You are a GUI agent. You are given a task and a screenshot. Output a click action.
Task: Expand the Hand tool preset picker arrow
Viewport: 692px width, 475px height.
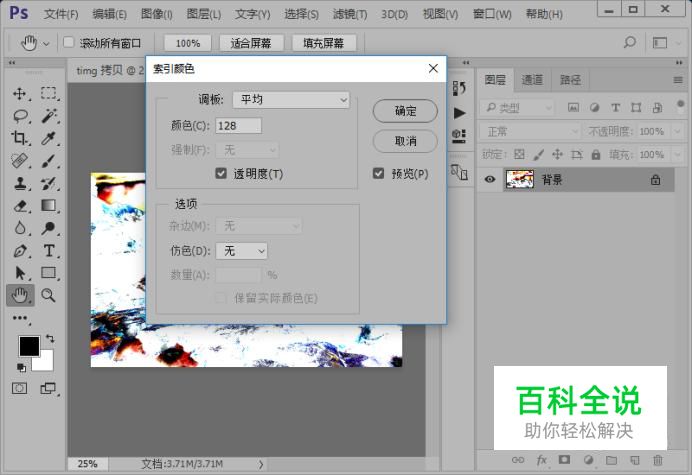[46, 43]
